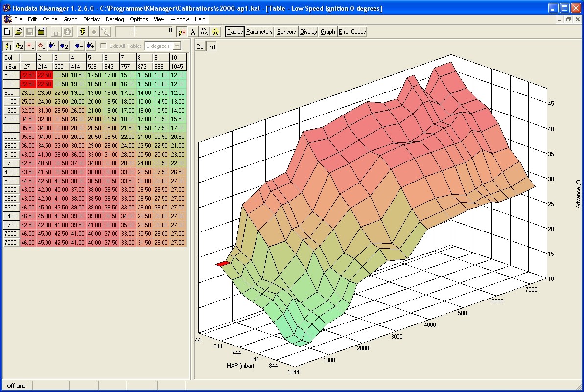Select the 46.50 cell in row 7500
This screenshot has height=392, width=584.
pos(28,242)
